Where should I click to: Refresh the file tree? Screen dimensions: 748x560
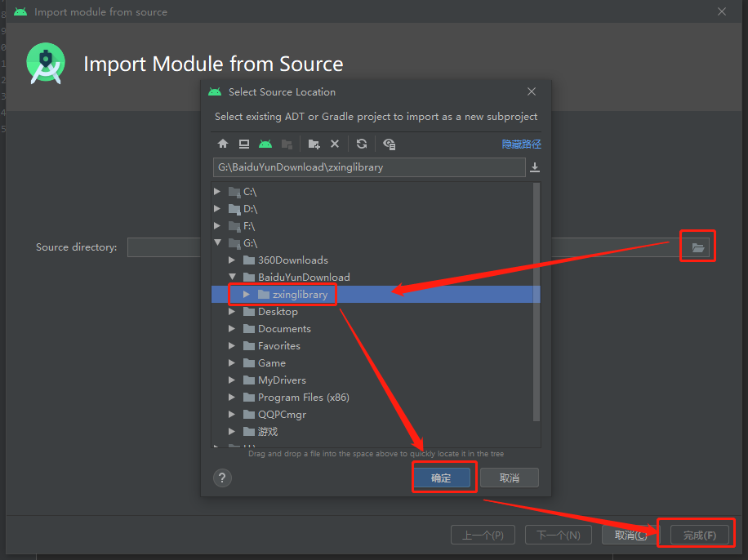pos(362,144)
